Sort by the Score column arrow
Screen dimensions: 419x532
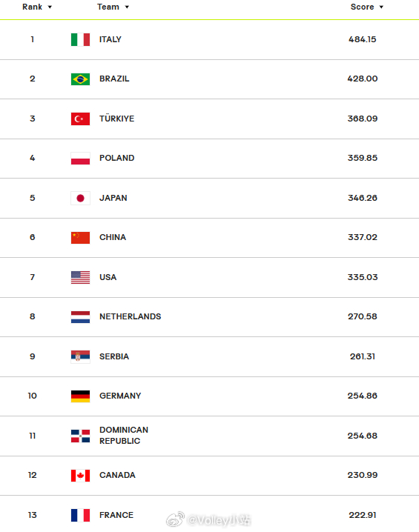tap(381, 7)
